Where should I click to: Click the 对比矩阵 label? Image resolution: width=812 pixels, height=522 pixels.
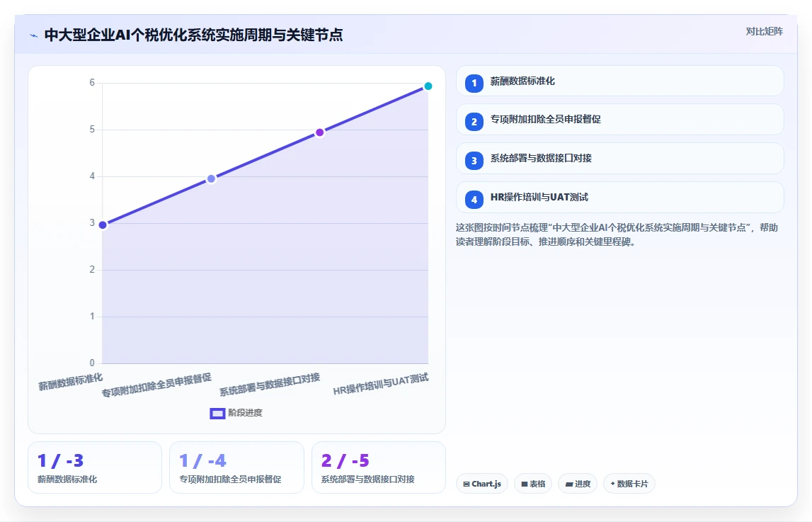(x=764, y=32)
